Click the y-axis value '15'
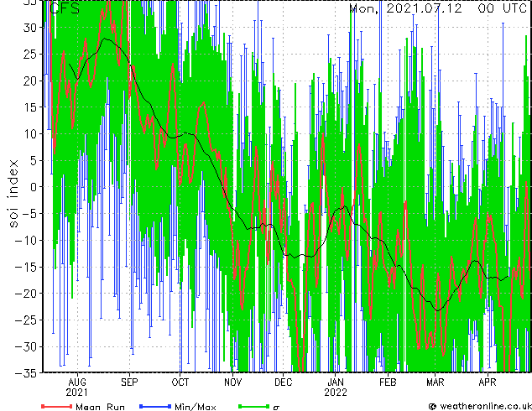The width and height of the screenshot is (532, 411). (30, 107)
